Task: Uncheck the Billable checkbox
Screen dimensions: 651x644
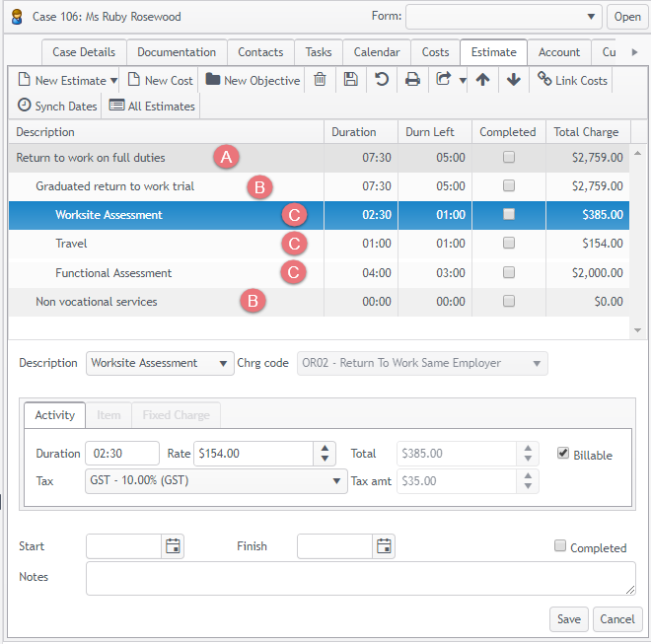Action: coord(563,454)
